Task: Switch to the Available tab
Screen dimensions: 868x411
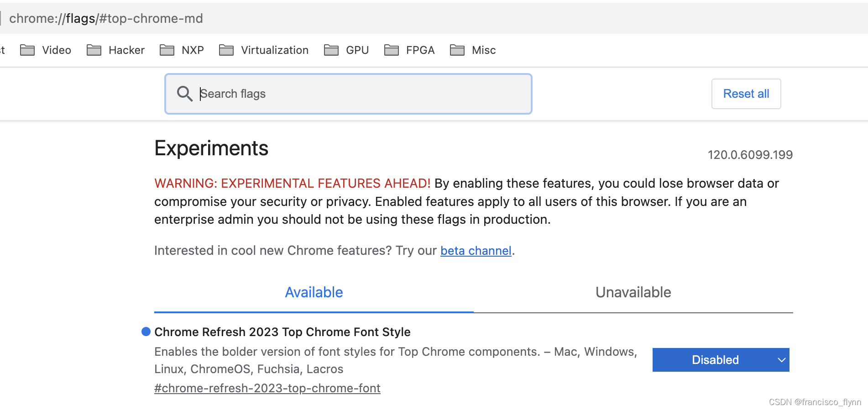Action: point(314,292)
